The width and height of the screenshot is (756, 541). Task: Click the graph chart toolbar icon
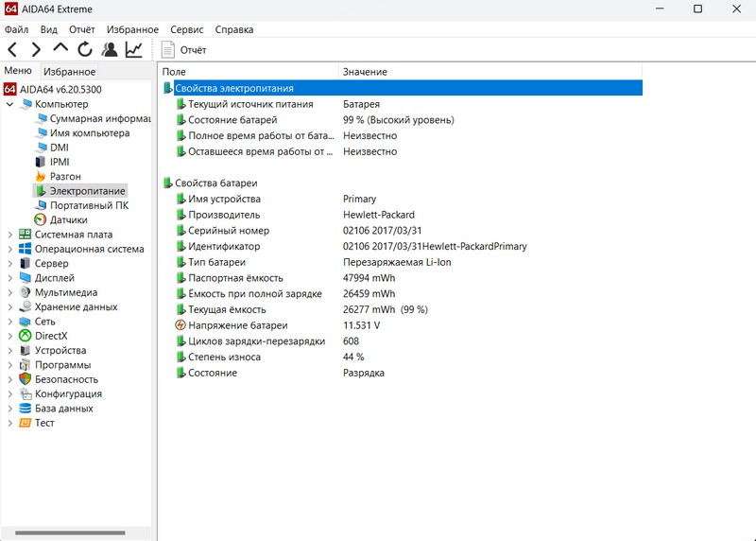(x=134, y=49)
